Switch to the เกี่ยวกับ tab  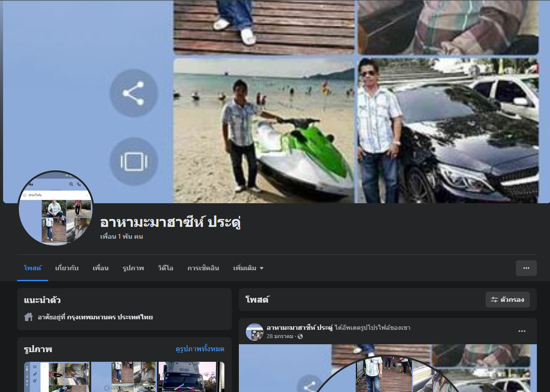(x=67, y=268)
